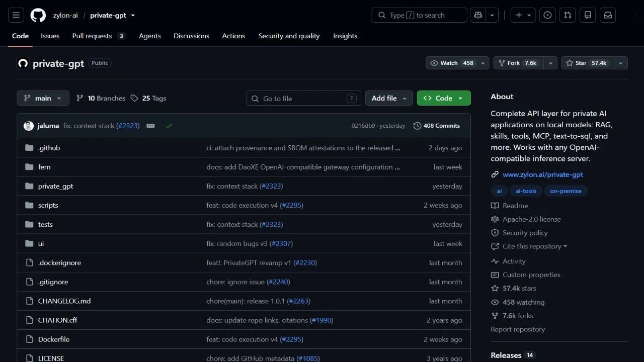Click the scripts folder icon
The image size is (644, 362).
tap(29, 205)
